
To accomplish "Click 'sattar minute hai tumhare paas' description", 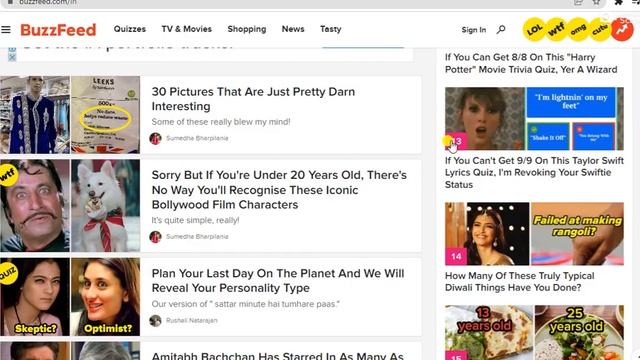I will coord(245,304).
